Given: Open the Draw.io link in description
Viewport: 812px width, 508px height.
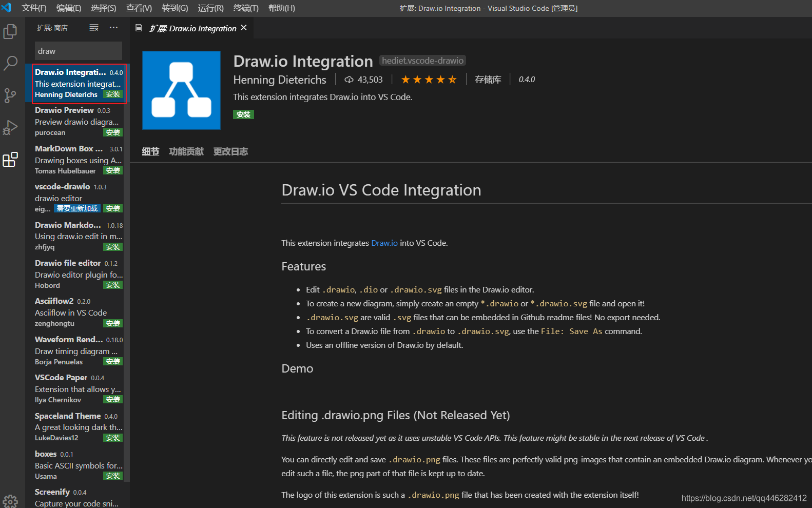Looking at the screenshot, I should click(384, 243).
